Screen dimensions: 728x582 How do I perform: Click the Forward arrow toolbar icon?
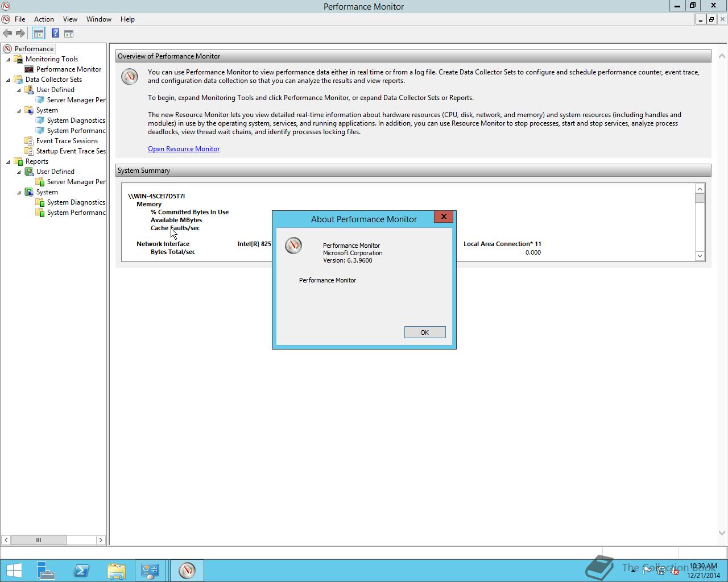[20, 34]
